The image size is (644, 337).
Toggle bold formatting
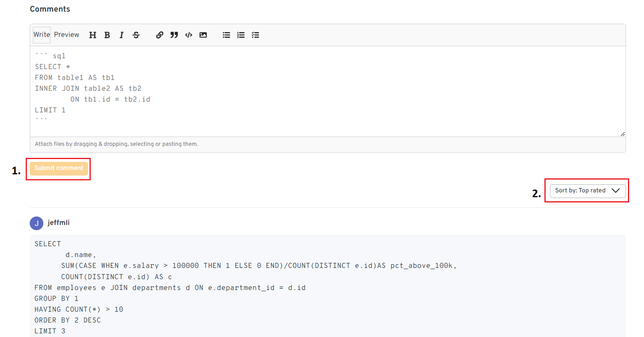point(107,35)
